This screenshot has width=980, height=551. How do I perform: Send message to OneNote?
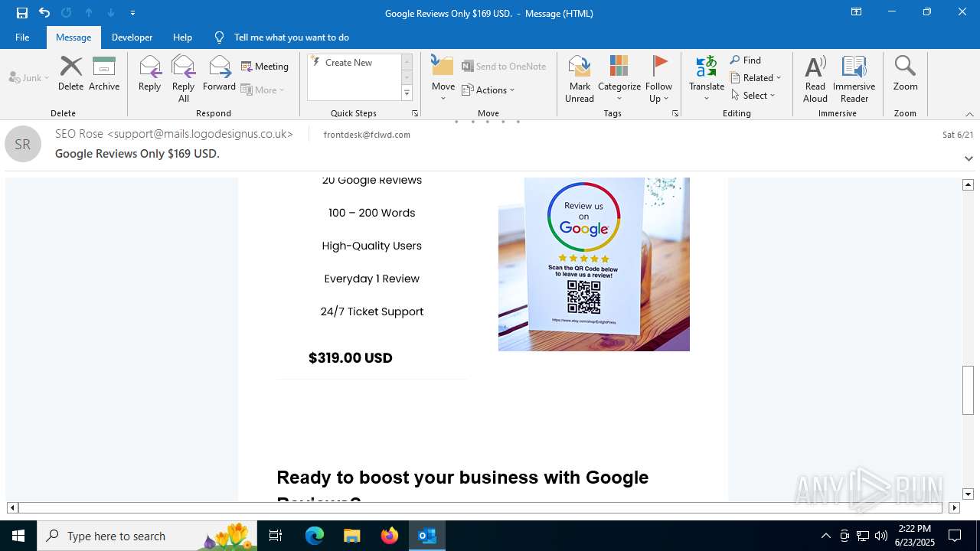pyautogui.click(x=504, y=67)
